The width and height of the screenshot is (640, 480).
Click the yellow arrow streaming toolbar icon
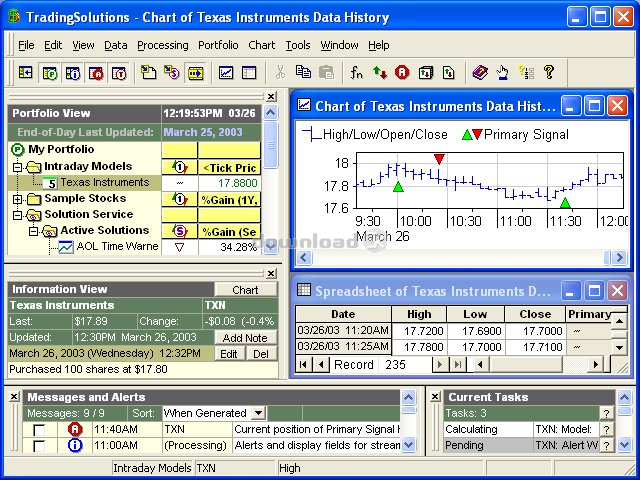[x=196, y=73]
